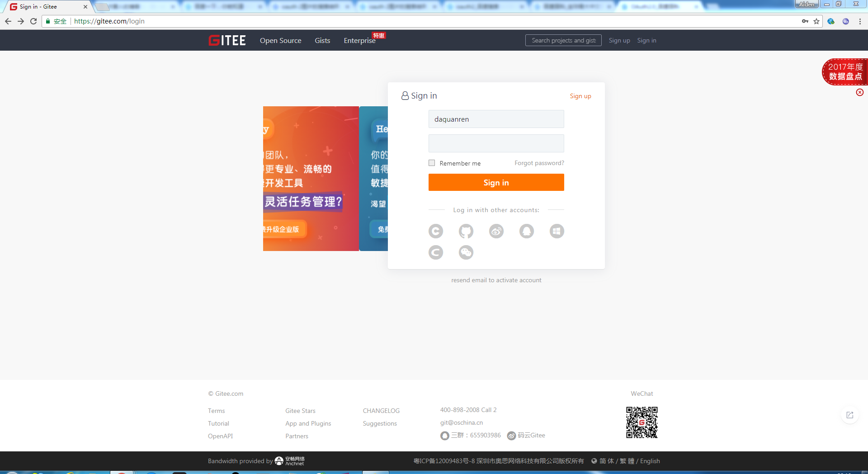Focus the empty password field

tap(496, 143)
